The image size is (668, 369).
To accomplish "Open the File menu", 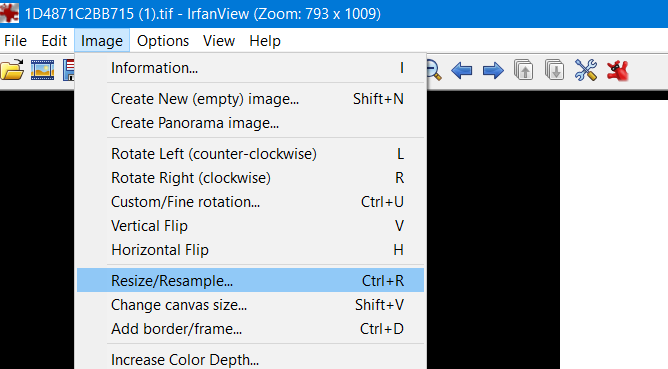I will [x=15, y=41].
